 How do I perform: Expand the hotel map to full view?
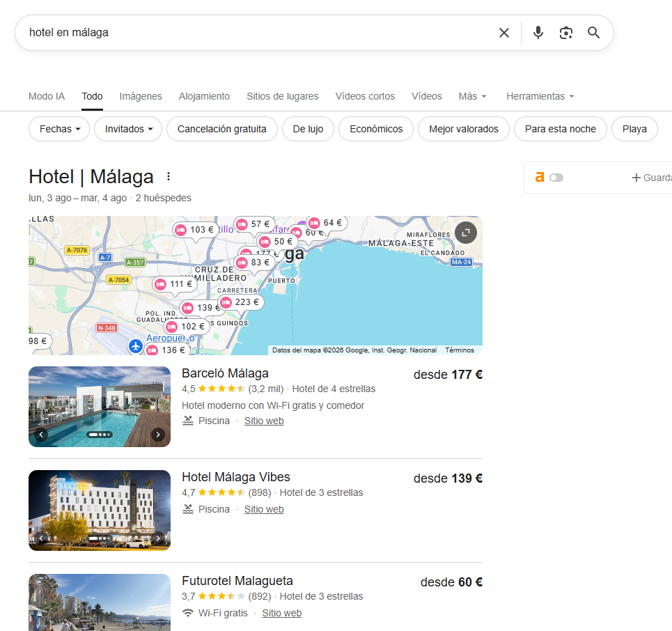pyautogui.click(x=466, y=233)
